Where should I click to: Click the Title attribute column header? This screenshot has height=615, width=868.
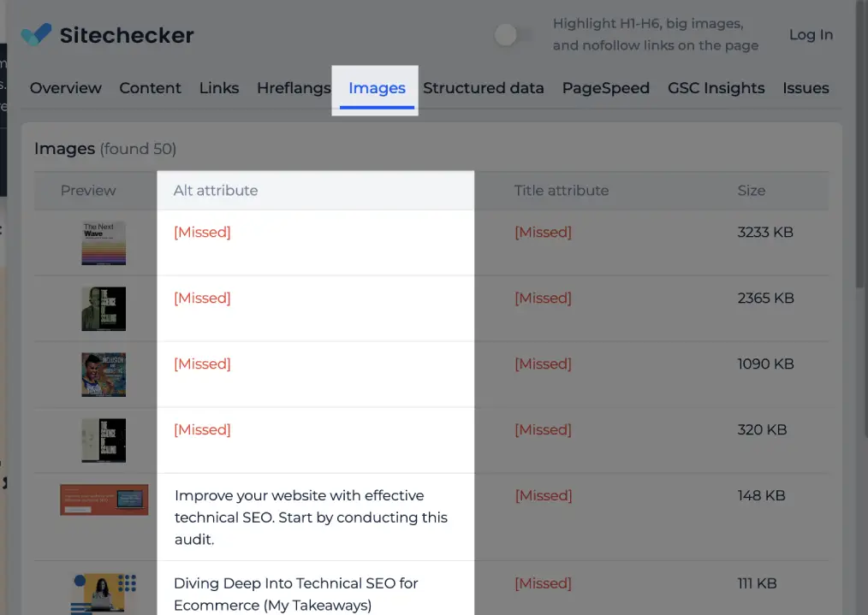tap(562, 191)
